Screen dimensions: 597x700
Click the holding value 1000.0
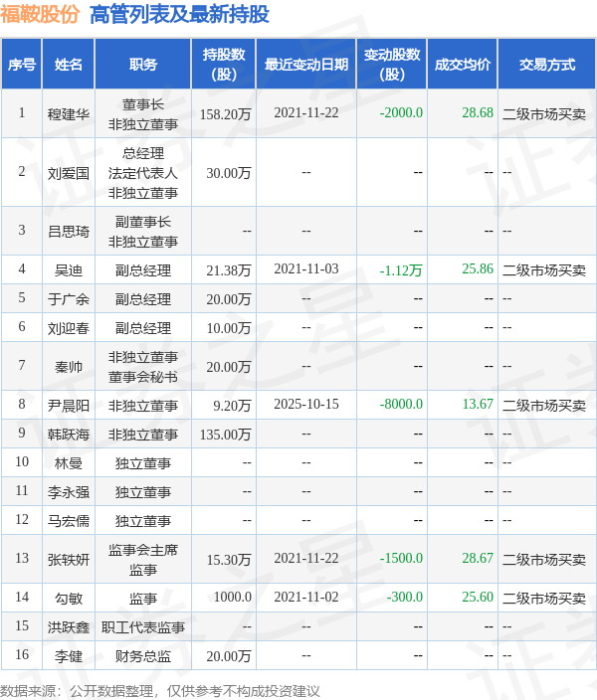pos(233,597)
